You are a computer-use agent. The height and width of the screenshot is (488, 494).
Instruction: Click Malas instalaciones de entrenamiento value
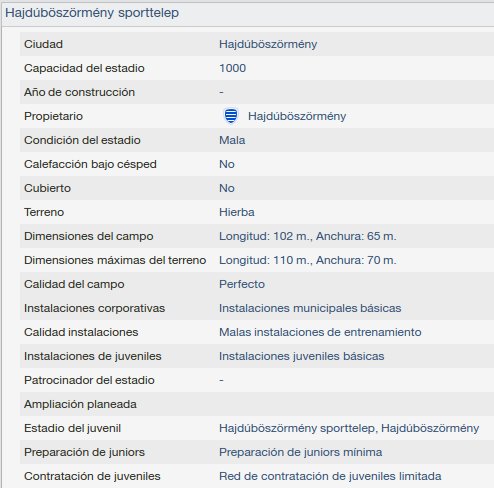[320, 332]
